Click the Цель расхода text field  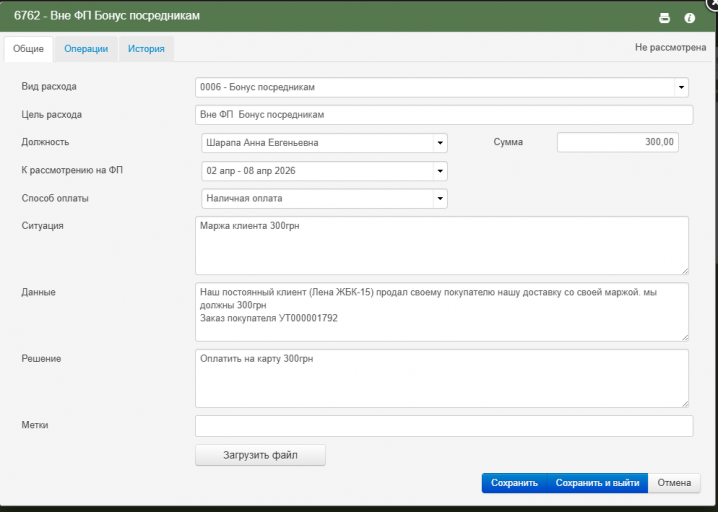pyautogui.click(x=444, y=115)
